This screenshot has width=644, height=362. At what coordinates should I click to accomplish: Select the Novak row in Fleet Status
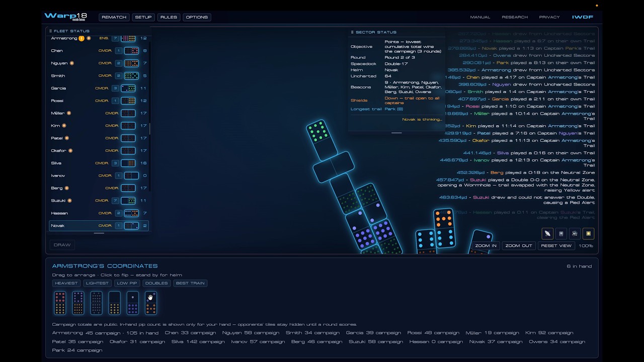99,226
